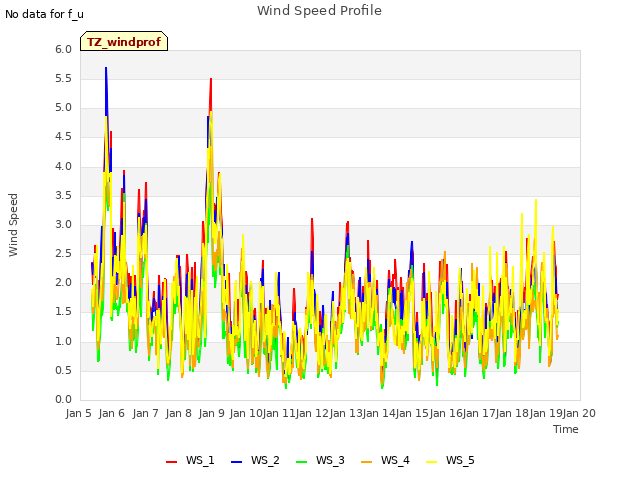Select the WS_1 legend label
Viewport: 640px width, 480px height.
(200, 460)
